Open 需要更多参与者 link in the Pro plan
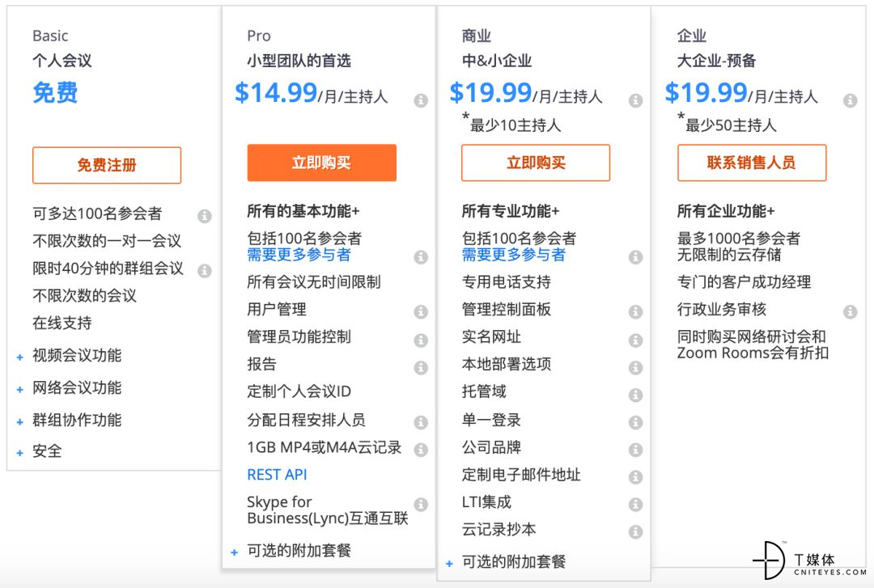Screen dimensions: 874x588 [x=299, y=255]
